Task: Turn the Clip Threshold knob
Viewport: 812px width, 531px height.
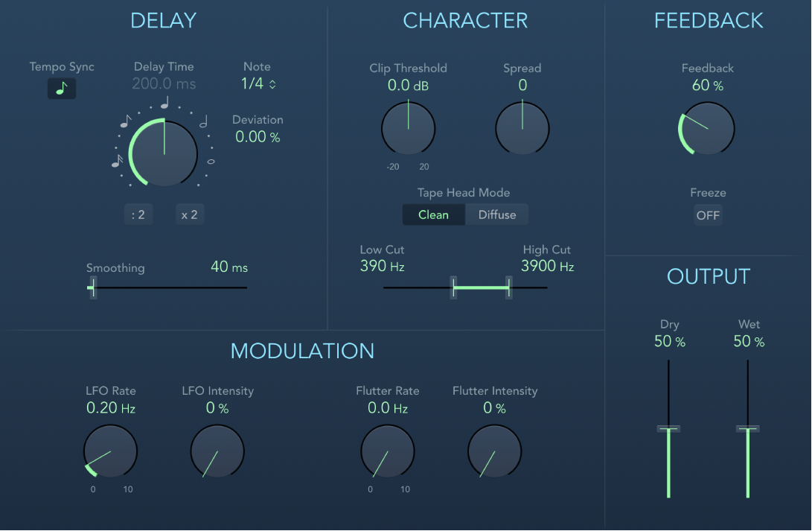Action: tap(408, 128)
